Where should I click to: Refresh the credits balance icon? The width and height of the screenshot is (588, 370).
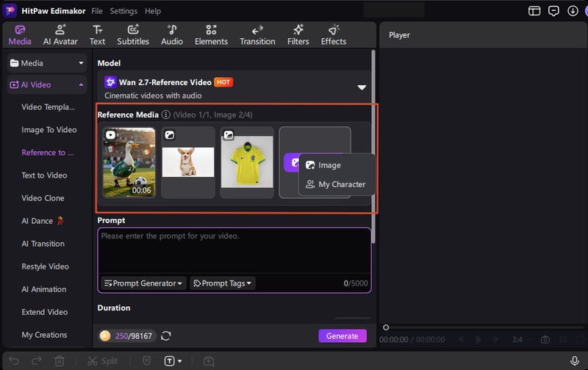[x=166, y=336]
